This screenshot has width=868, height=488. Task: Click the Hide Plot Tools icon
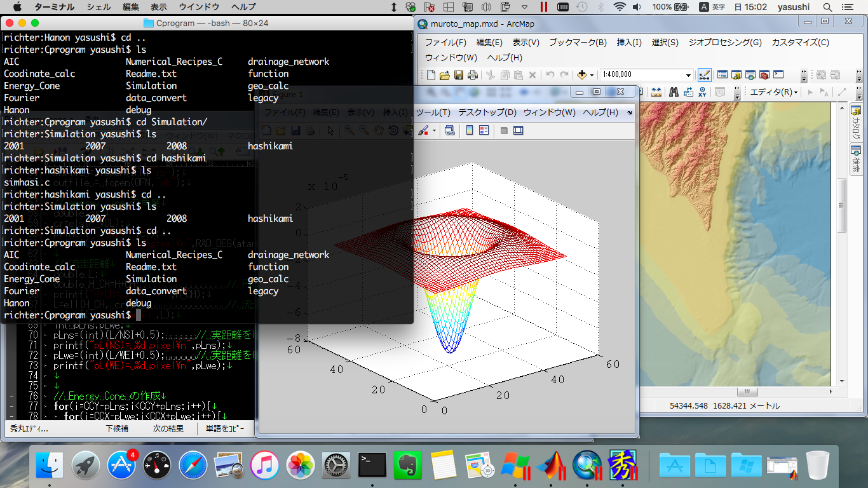(504, 130)
